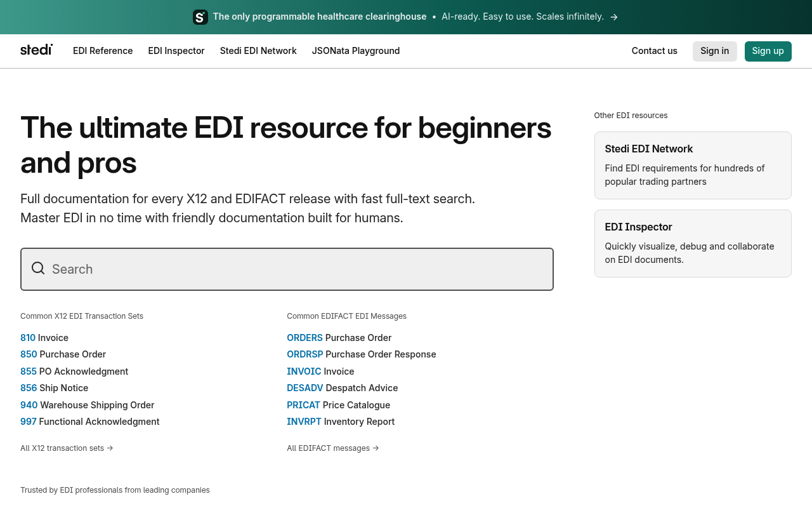Click the magnifying glass search icon
The width and height of the screenshot is (812, 508).
(x=38, y=269)
